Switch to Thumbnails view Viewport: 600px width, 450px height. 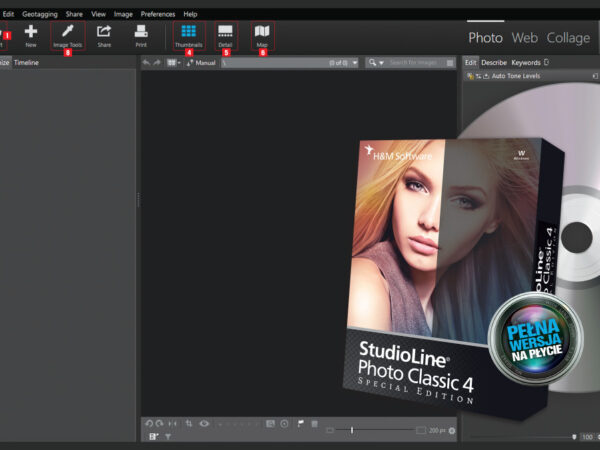coord(188,34)
